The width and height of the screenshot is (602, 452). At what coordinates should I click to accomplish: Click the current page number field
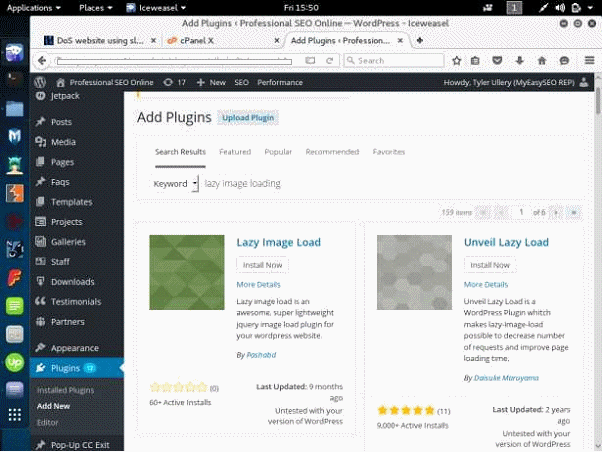(521, 212)
